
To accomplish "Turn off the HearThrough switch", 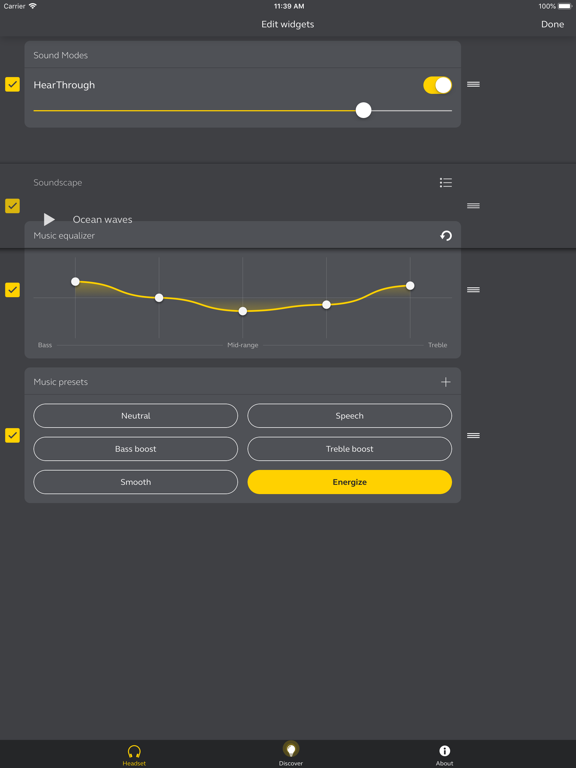I will [x=437, y=85].
